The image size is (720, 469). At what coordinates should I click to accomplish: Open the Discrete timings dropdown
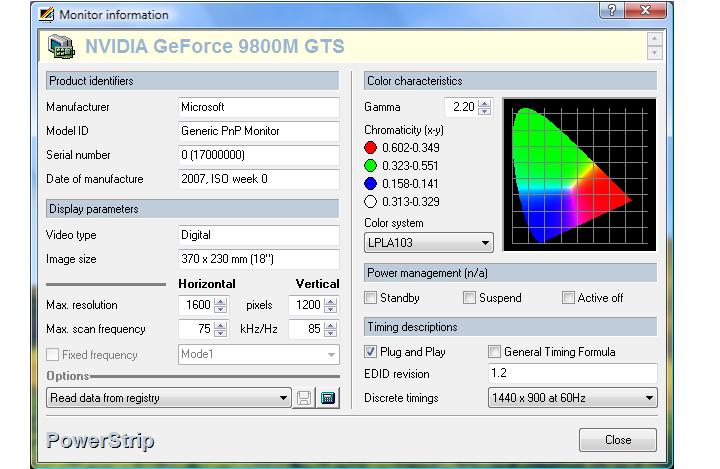pyautogui.click(x=573, y=398)
